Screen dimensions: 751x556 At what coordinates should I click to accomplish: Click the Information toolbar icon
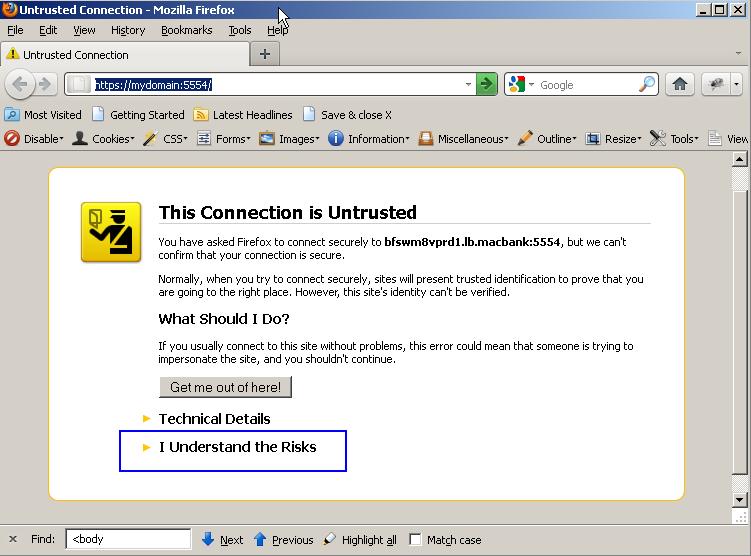(335, 138)
